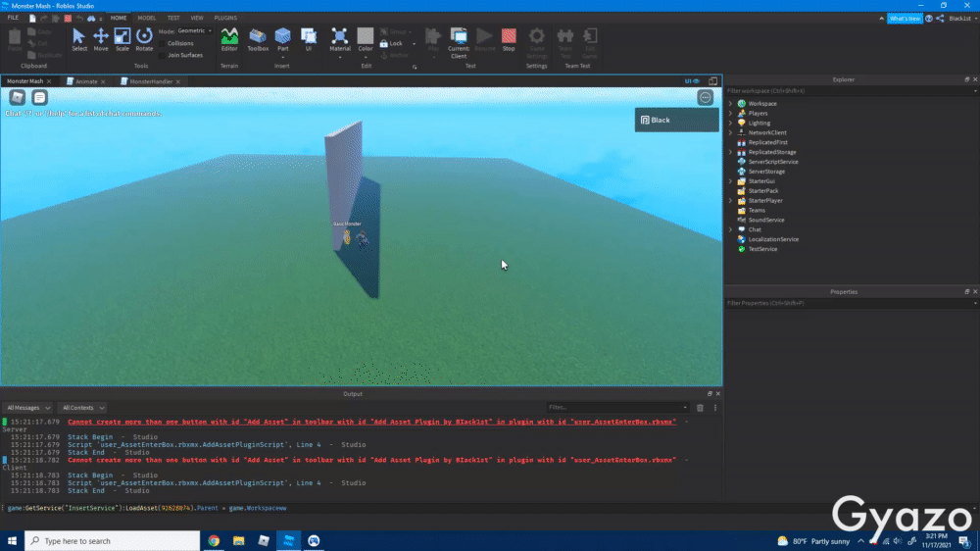980x551 pixels.
Task: Click the stop-red icon in quick access bar
Action: click(x=68, y=18)
